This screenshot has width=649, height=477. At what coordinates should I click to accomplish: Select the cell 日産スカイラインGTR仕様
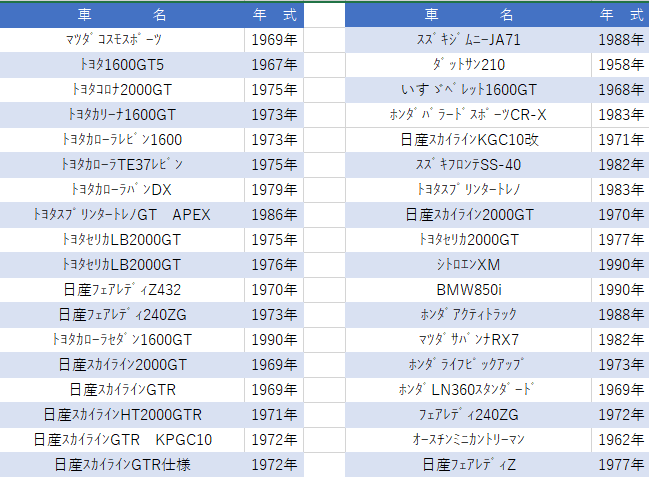coord(122,465)
